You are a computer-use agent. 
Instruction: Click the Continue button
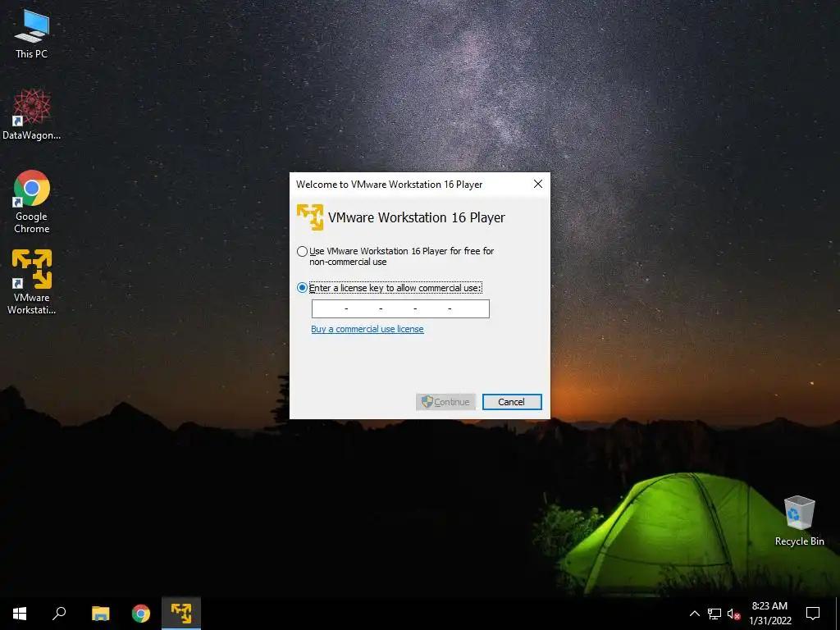(x=445, y=402)
